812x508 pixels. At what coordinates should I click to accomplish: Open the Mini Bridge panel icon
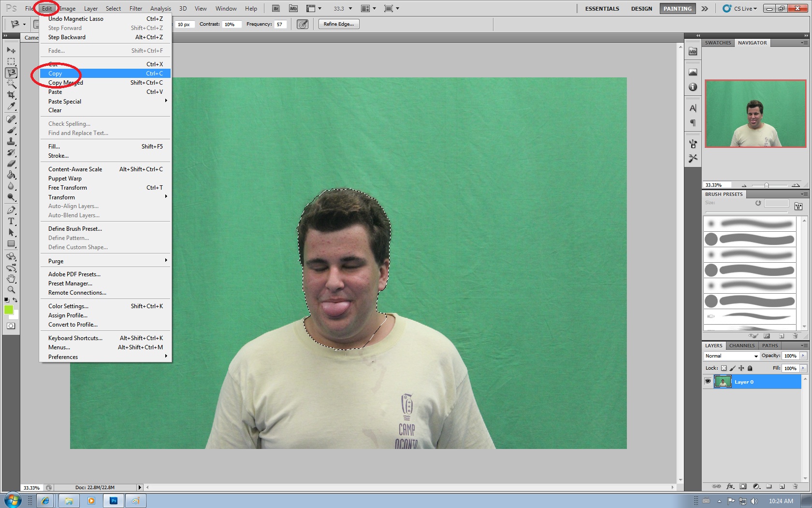click(x=693, y=51)
